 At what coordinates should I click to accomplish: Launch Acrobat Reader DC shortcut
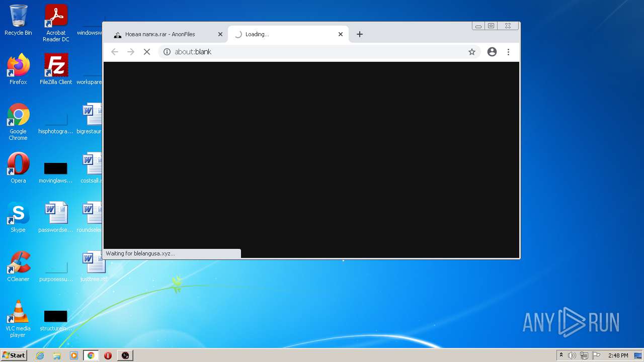(56, 23)
